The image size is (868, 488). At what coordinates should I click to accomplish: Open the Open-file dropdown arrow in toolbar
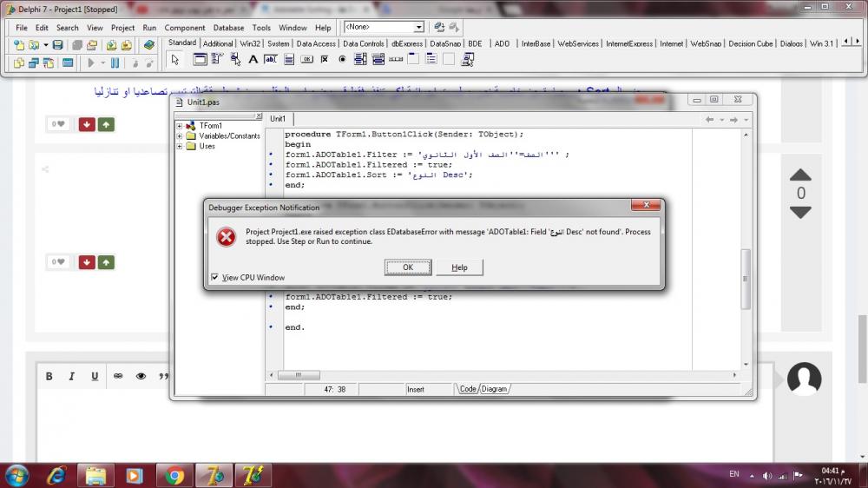tap(46, 45)
